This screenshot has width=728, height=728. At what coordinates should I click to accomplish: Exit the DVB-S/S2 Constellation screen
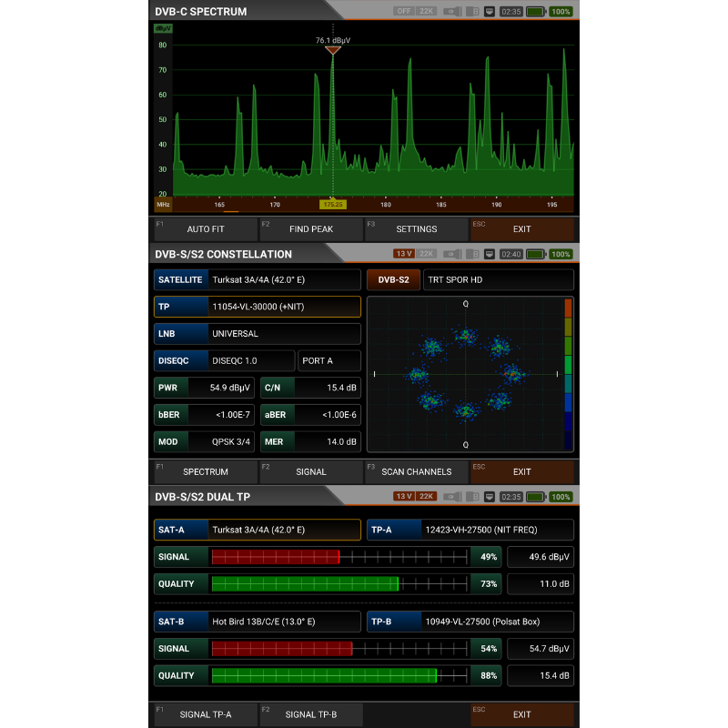521,471
